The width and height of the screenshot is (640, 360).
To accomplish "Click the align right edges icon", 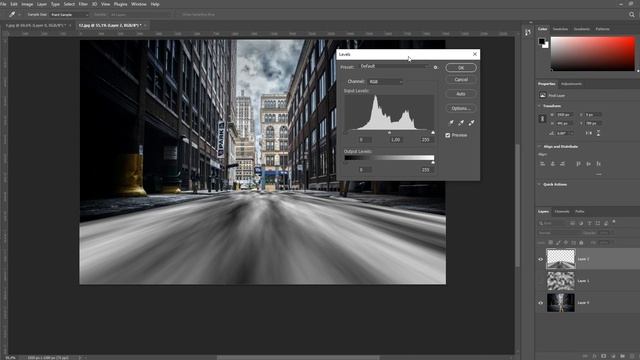I will coord(563,164).
